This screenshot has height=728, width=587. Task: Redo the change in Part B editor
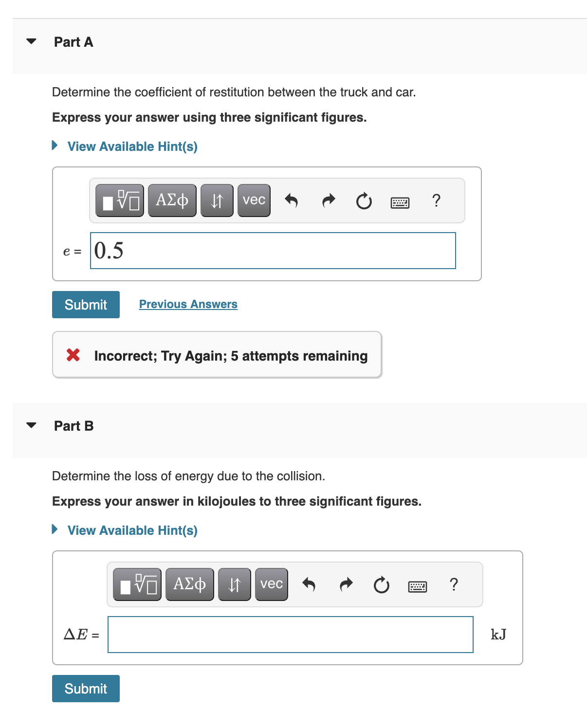(346, 584)
